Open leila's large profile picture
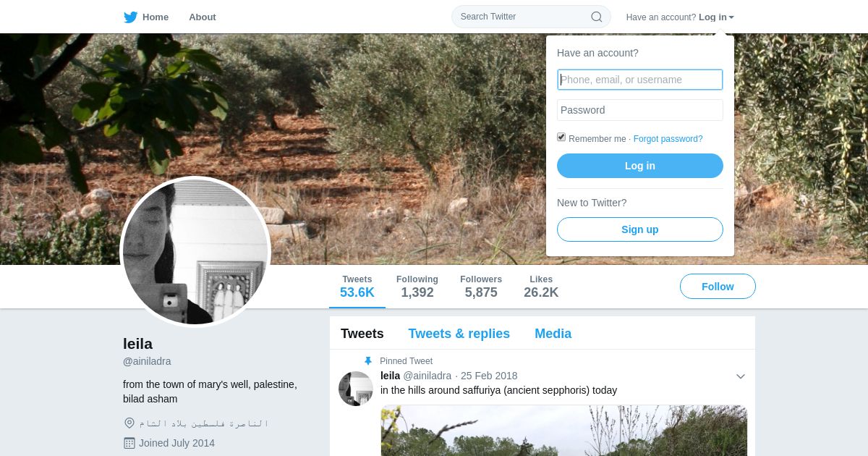Image resolution: width=868 pixels, height=456 pixels. [195, 252]
